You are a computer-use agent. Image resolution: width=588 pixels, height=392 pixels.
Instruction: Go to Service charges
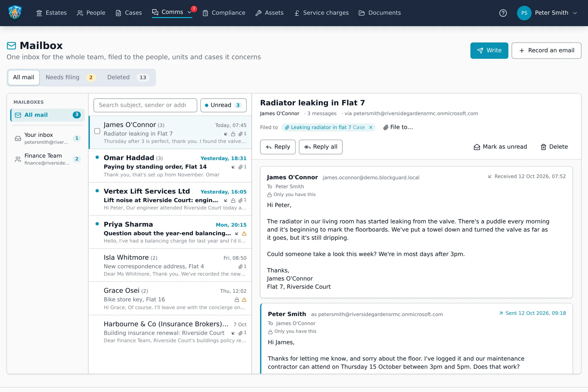321,13
